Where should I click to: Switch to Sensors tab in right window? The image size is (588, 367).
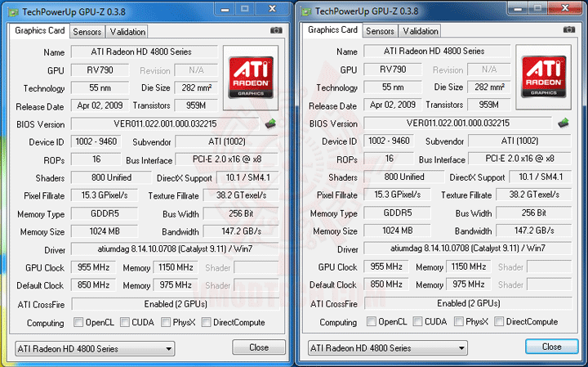coord(380,31)
